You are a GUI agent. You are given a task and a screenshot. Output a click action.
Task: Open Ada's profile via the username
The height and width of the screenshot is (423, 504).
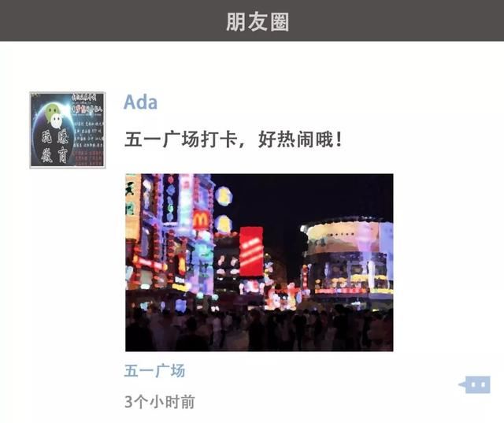pyautogui.click(x=140, y=102)
